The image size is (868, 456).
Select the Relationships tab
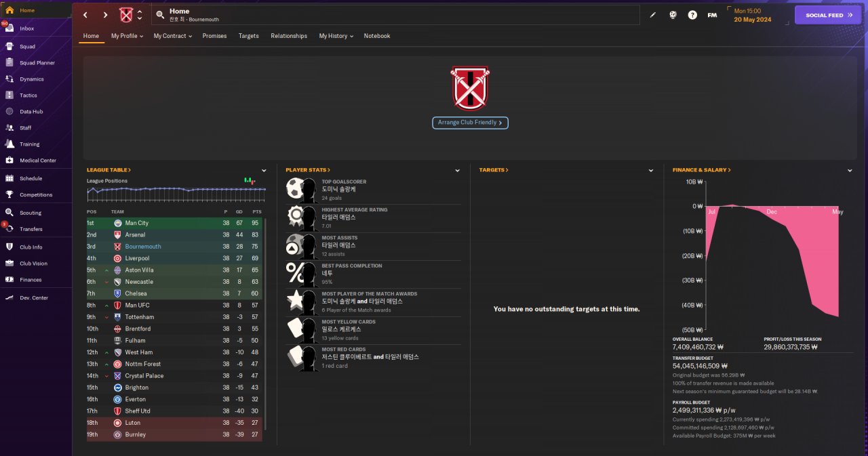coord(289,36)
